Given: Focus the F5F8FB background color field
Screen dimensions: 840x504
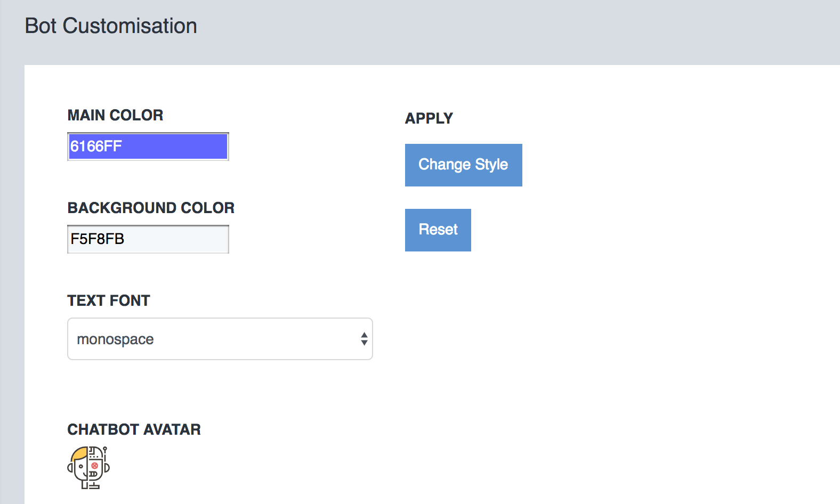Looking at the screenshot, I should coord(148,239).
